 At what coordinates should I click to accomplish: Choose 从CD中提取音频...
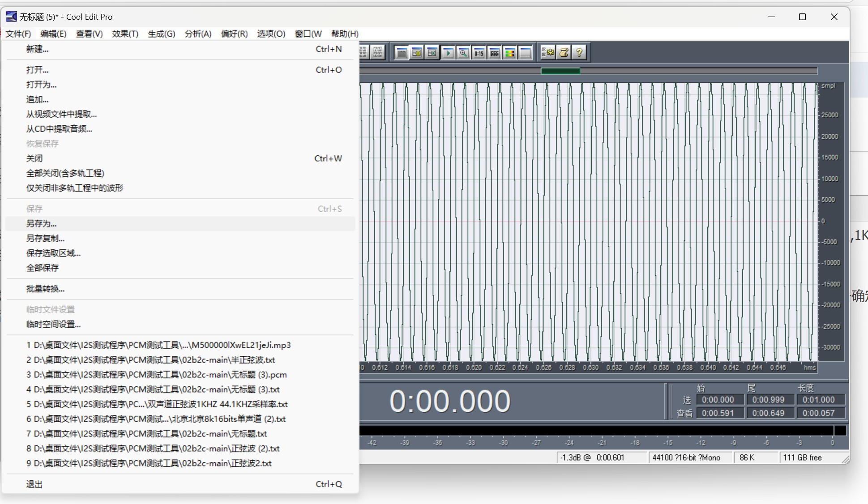(180, 129)
